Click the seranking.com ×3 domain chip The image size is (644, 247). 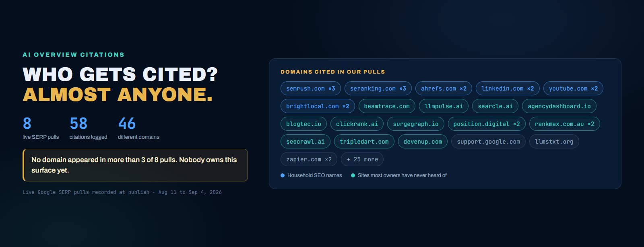[378, 89]
